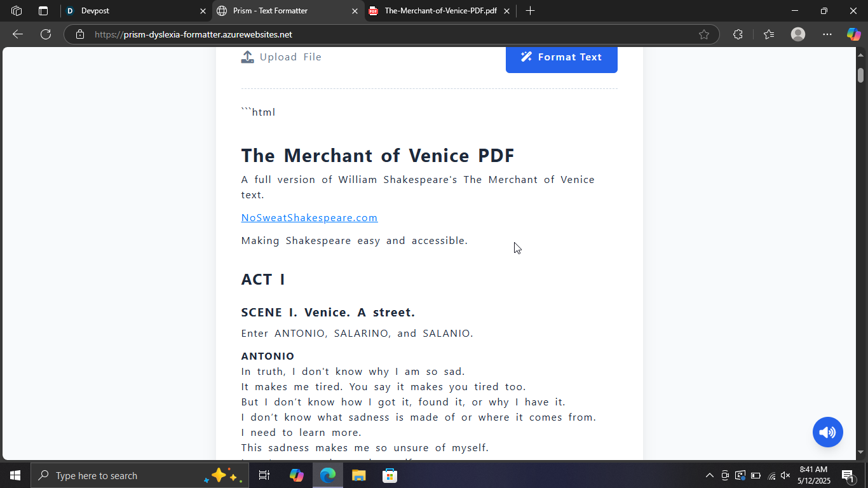Switch to the Devpost tab
The width and height of the screenshot is (868, 488).
tap(137, 11)
